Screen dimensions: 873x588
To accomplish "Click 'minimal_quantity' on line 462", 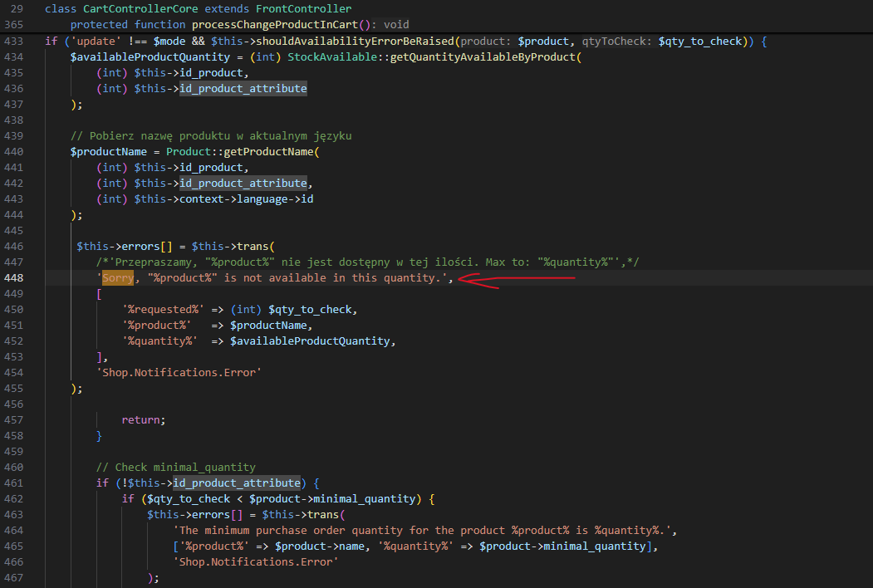I will click(x=365, y=499).
